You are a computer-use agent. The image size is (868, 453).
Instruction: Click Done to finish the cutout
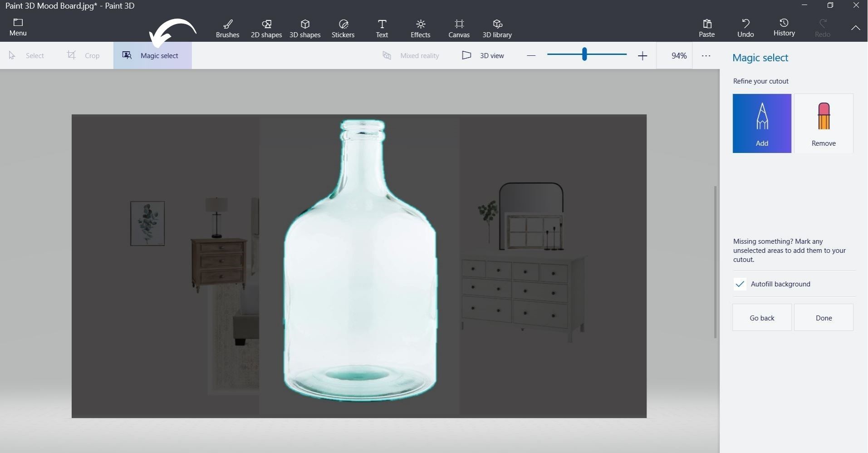(824, 318)
